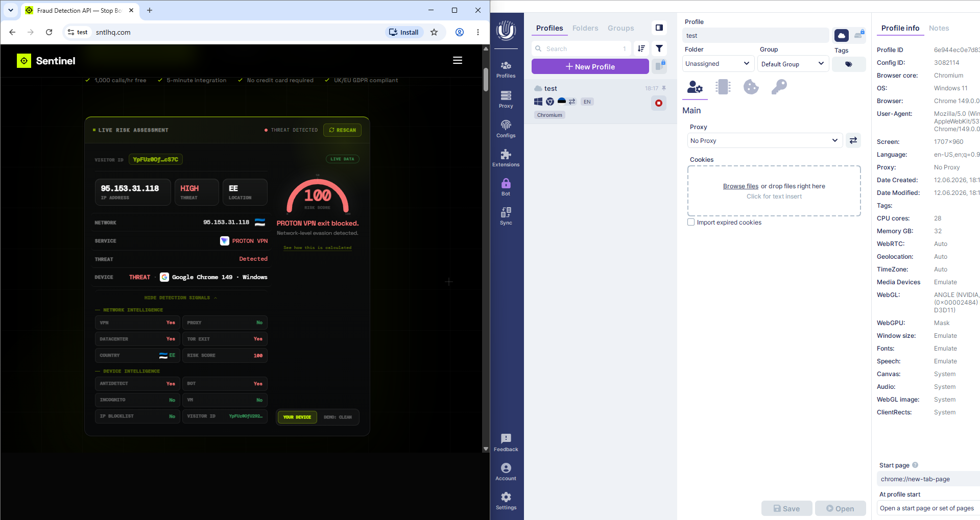Image resolution: width=980 pixels, height=520 pixels.
Task: Switch to Main user settings tab
Action: click(695, 87)
